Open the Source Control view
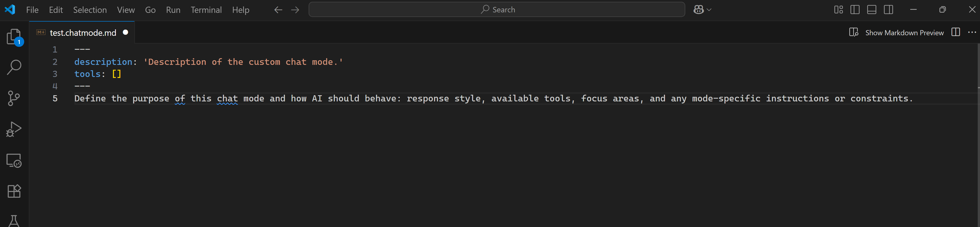980x227 pixels. click(x=14, y=98)
